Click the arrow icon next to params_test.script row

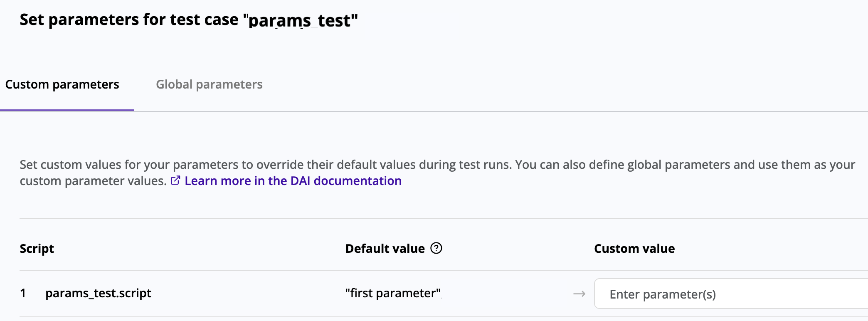pos(579,293)
